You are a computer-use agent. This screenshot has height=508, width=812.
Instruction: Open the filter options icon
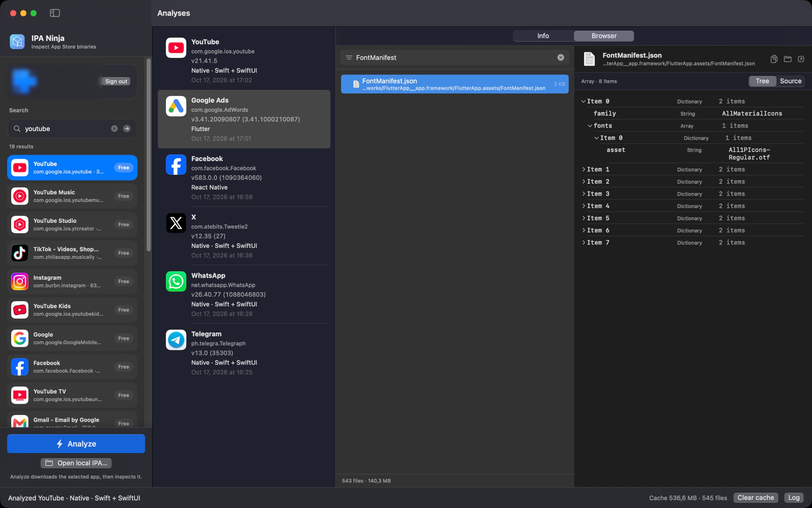click(x=349, y=58)
